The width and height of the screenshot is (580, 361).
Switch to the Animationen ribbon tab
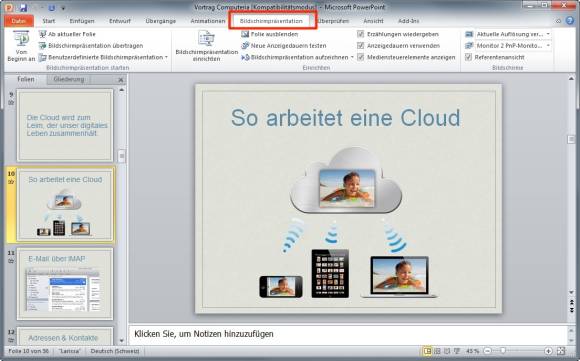208,21
